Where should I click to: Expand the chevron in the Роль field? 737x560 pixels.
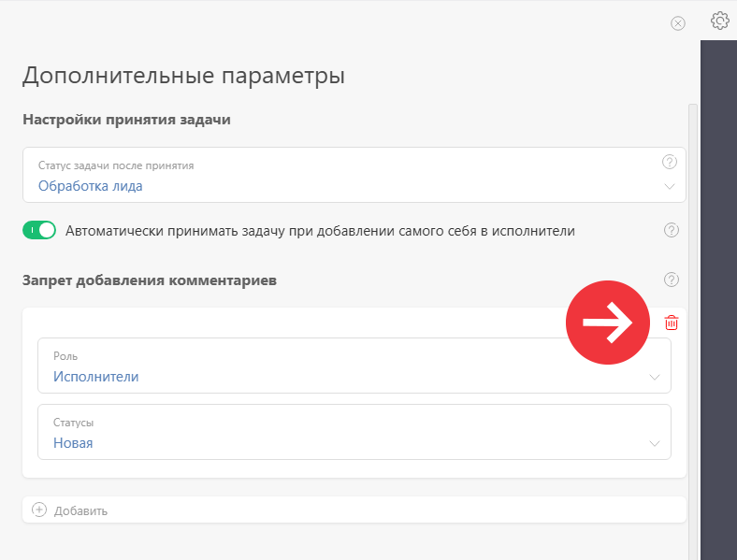[x=655, y=378]
